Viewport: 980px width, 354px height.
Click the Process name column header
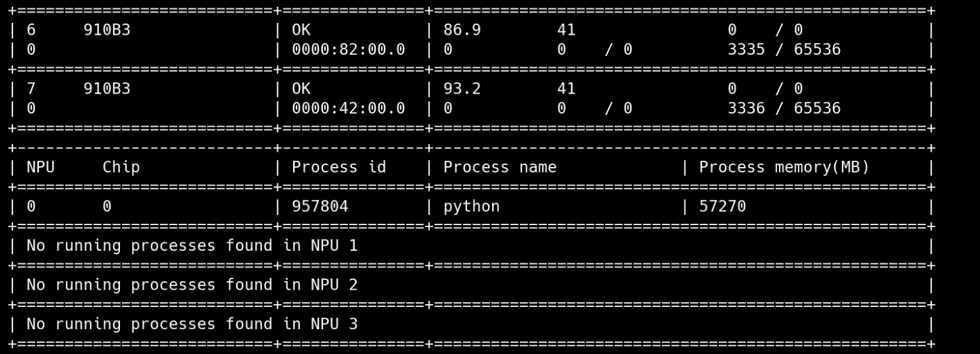499,168
